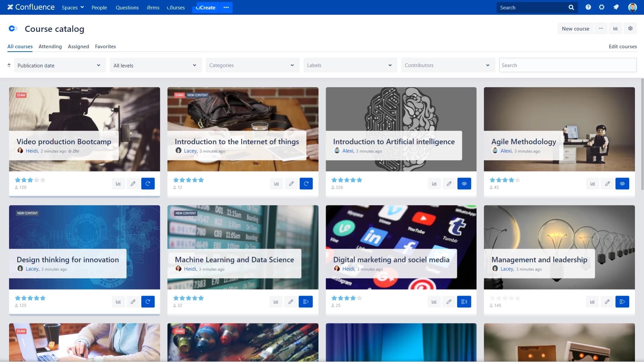Toggle sort order arrows by Publication date
The width and height of the screenshot is (644, 362).
[x=9, y=65]
